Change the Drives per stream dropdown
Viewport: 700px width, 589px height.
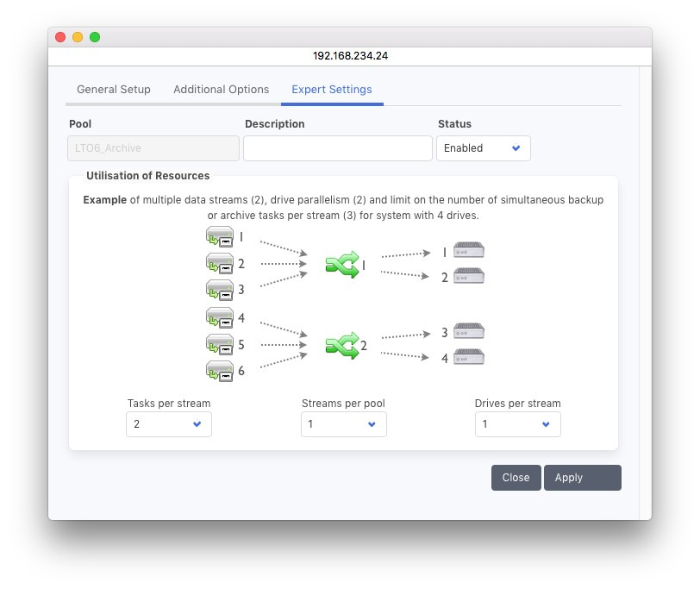click(517, 424)
